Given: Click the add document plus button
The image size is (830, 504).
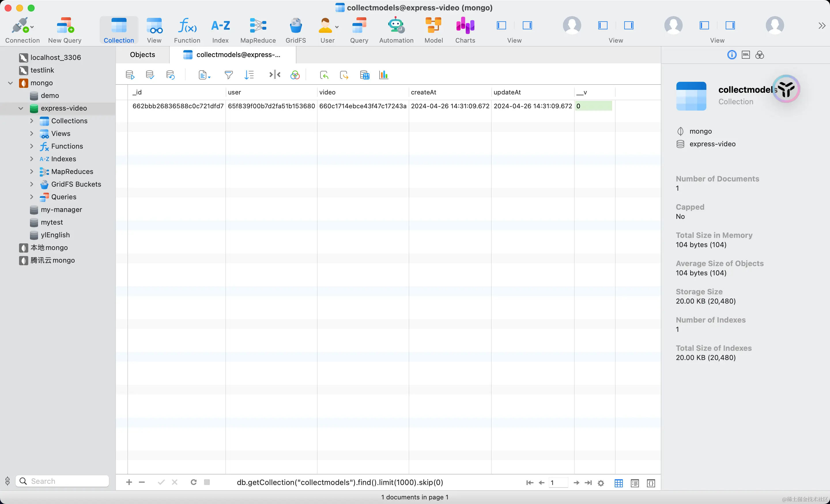Looking at the screenshot, I should tap(129, 482).
